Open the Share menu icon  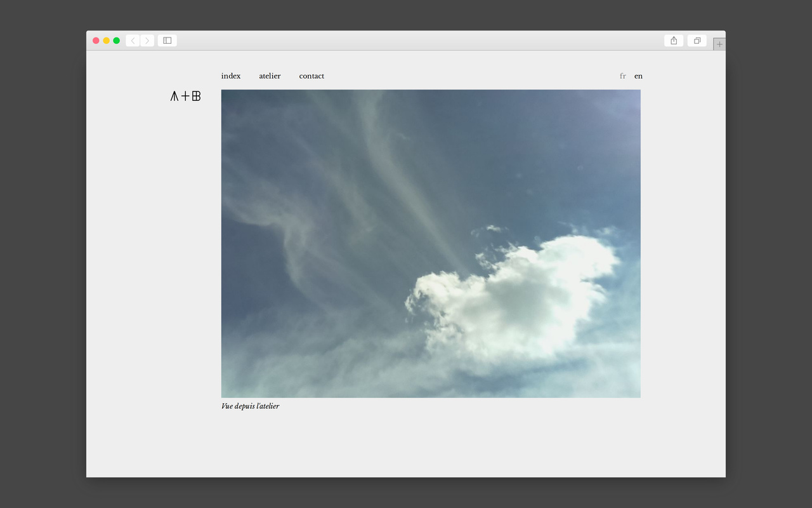pyautogui.click(x=674, y=41)
